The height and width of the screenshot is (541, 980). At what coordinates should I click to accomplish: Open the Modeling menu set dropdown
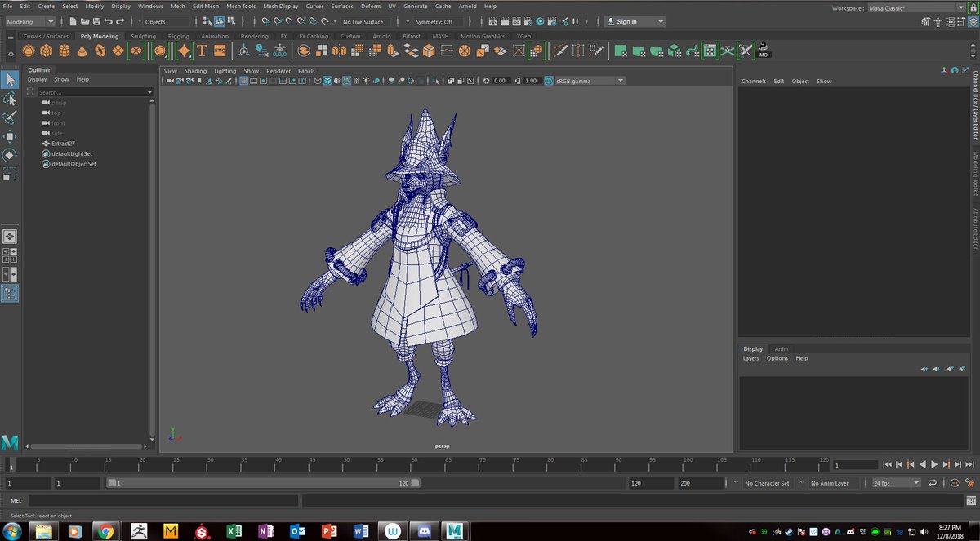pyautogui.click(x=30, y=21)
